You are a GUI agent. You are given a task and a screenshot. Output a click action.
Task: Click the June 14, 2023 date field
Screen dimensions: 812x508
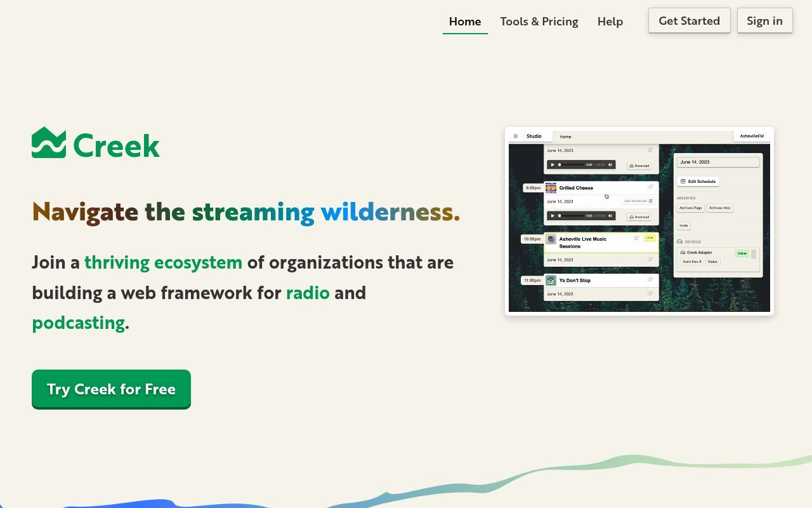point(718,162)
